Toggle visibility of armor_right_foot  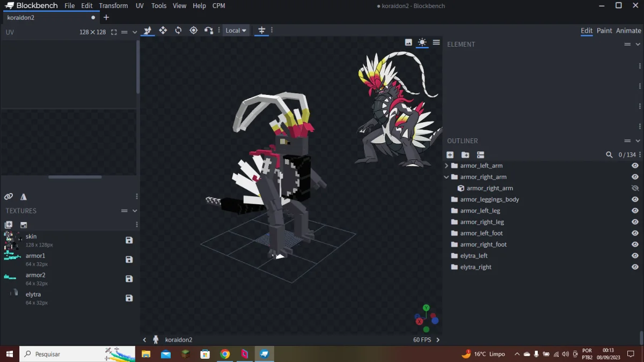(x=635, y=245)
